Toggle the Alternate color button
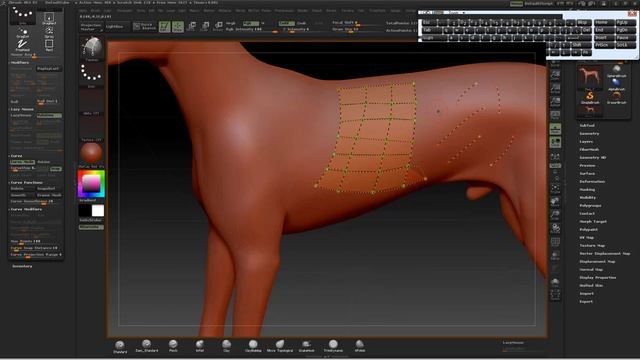Screen dimensions: 640x360 pos(91,227)
